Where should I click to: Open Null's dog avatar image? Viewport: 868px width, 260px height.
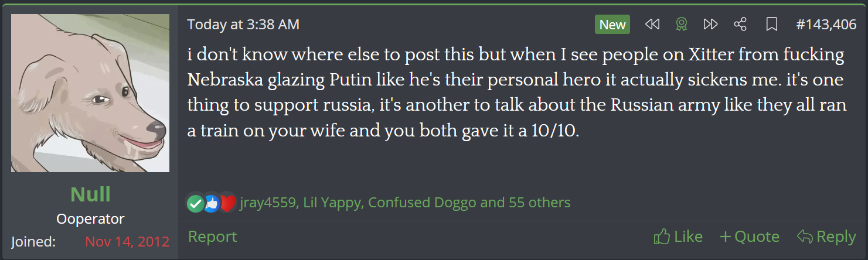[x=90, y=93]
